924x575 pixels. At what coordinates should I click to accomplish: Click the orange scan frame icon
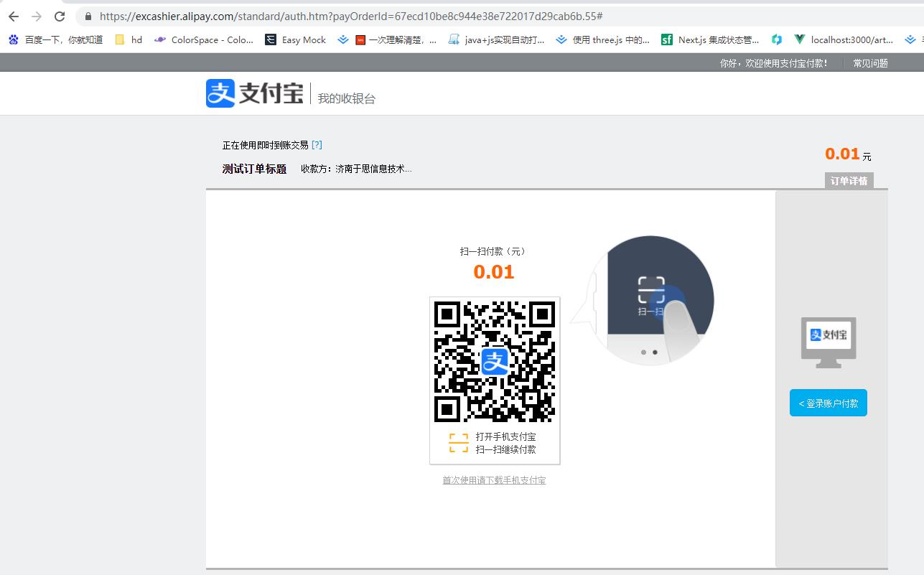458,443
